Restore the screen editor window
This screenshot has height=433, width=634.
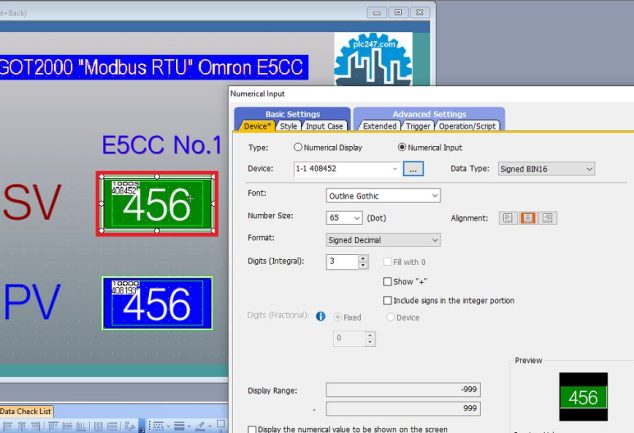pos(398,13)
